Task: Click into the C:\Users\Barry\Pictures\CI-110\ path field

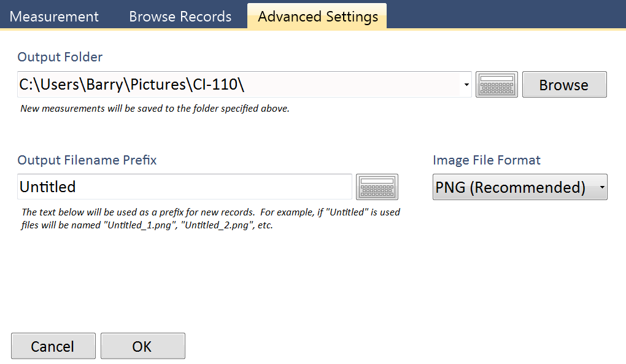Action: [239, 85]
